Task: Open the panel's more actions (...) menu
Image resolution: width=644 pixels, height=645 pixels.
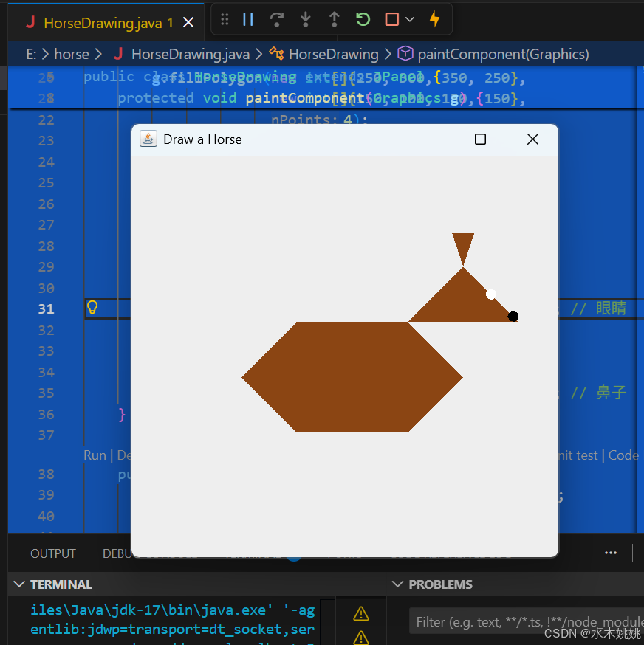Action: pyautogui.click(x=611, y=553)
